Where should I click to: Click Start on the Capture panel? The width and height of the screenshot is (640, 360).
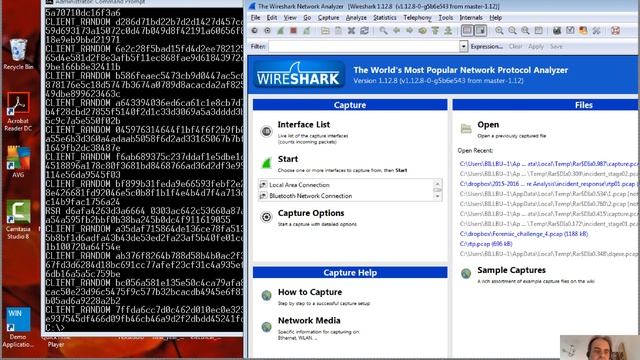click(x=288, y=159)
